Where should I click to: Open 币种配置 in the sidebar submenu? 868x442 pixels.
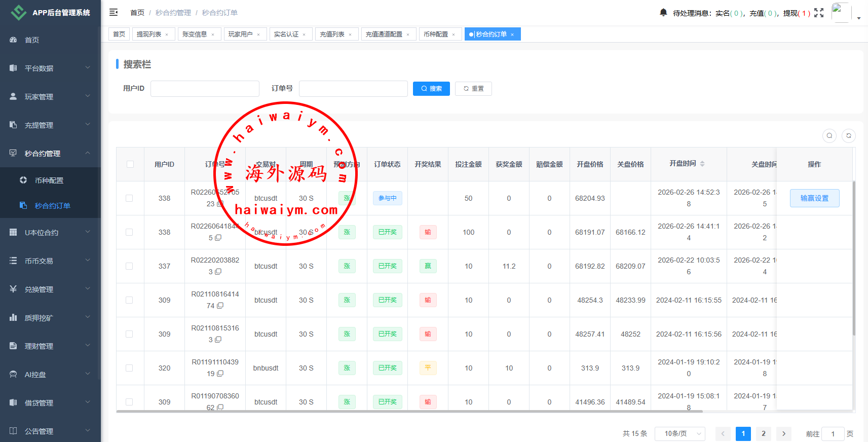click(49, 180)
